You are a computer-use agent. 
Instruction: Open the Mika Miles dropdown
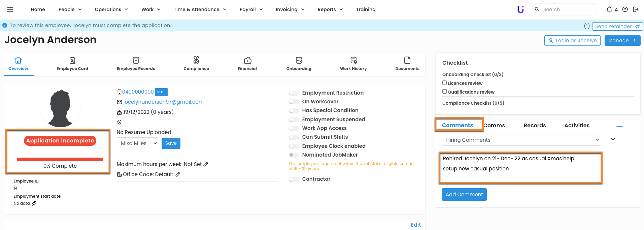point(137,143)
